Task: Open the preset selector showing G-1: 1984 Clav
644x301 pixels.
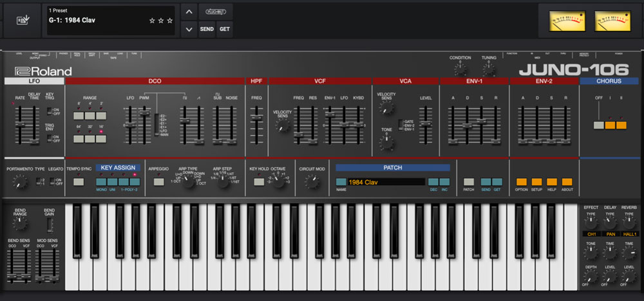Action: click(x=111, y=20)
